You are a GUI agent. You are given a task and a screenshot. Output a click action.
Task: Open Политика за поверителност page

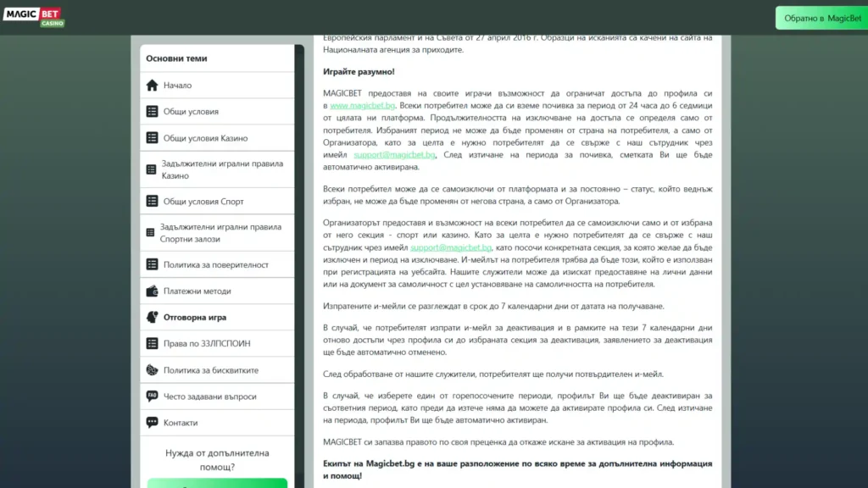217,264
